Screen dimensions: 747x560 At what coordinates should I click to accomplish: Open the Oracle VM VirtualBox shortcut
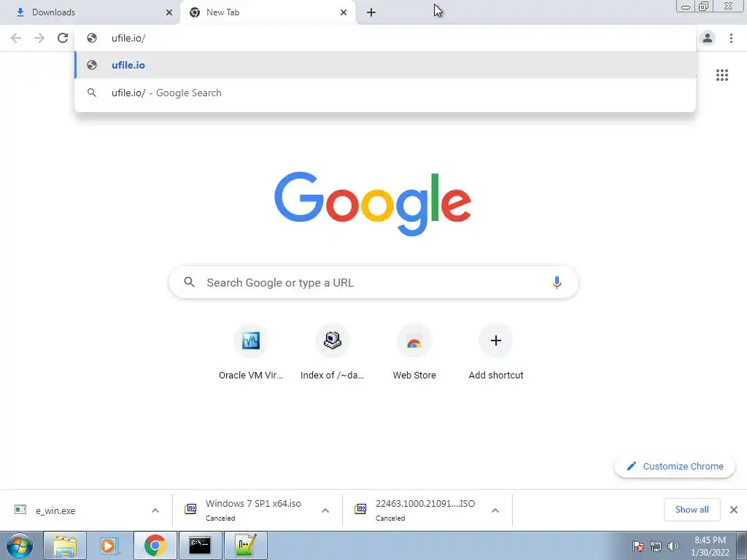point(251,353)
